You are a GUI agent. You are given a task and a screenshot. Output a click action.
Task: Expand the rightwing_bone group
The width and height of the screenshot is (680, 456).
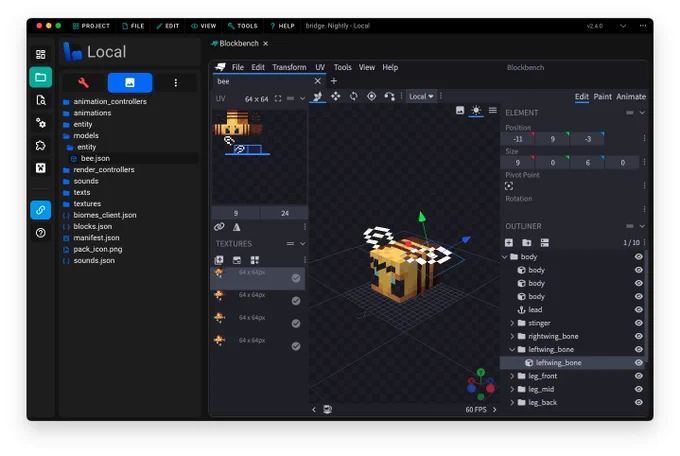point(512,336)
